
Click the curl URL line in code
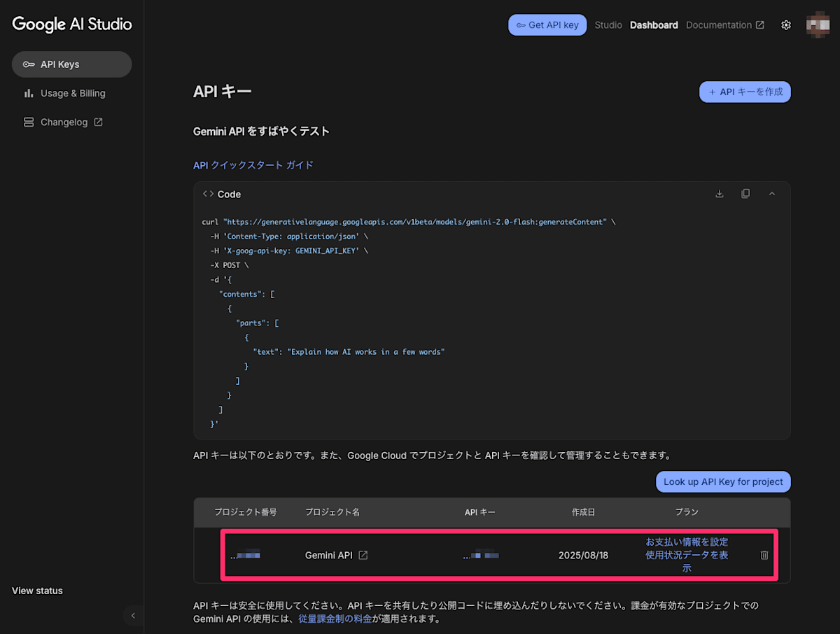coord(409,222)
